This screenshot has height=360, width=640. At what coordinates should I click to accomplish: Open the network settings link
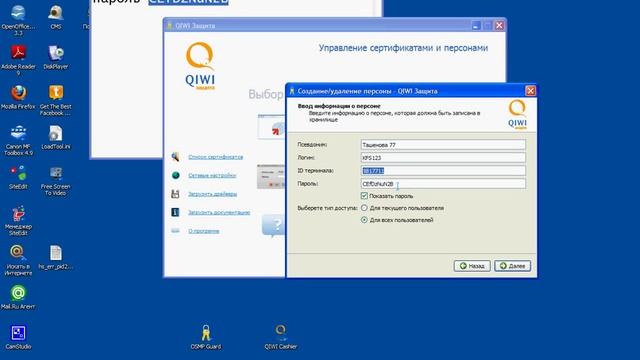pyautogui.click(x=212, y=175)
